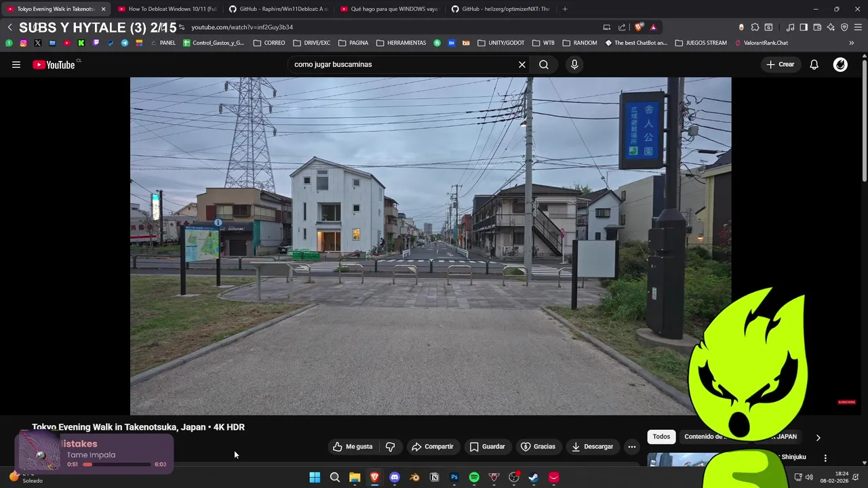
Task: Click the Gracias button
Action: 538,447
